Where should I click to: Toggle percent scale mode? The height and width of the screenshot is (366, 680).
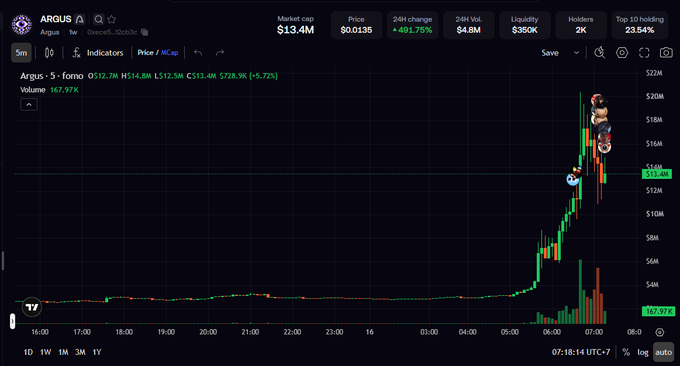tap(626, 352)
